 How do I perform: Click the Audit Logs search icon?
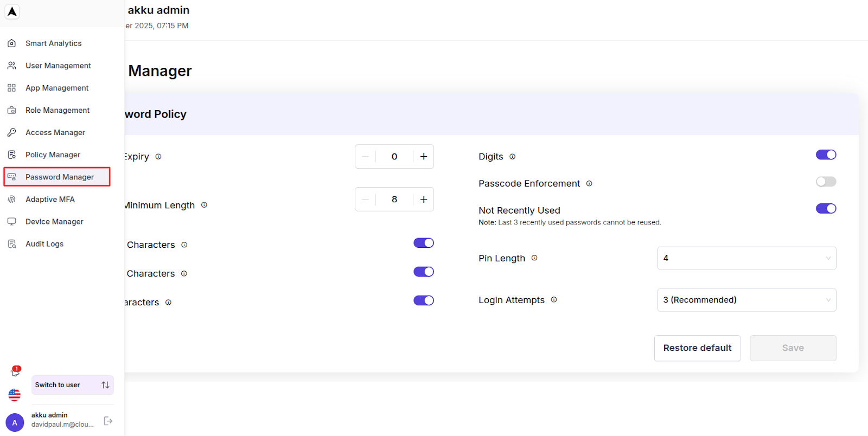(x=11, y=244)
